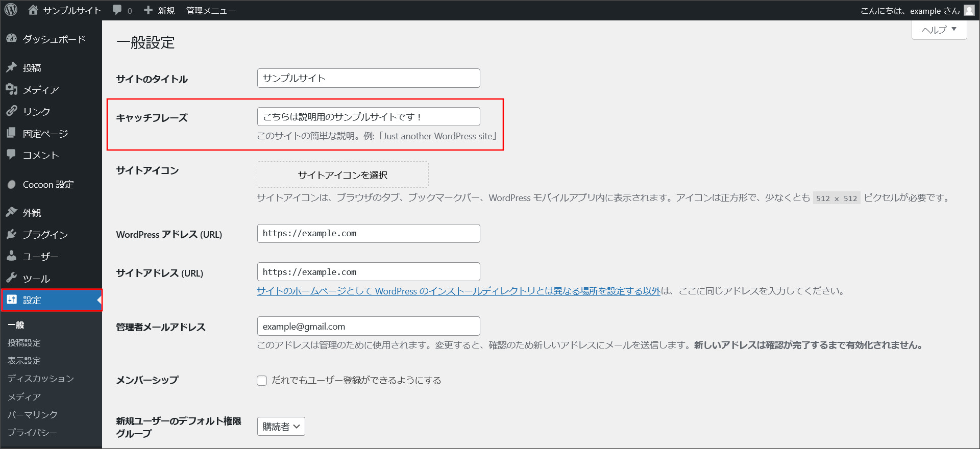Screen dimensions: 980x449
Task: Click the キャッチフレーズ tagline text field
Action: click(368, 117)
